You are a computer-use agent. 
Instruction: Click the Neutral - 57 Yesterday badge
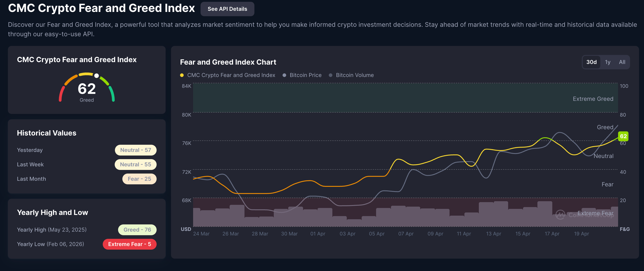[x=135, y=150]
